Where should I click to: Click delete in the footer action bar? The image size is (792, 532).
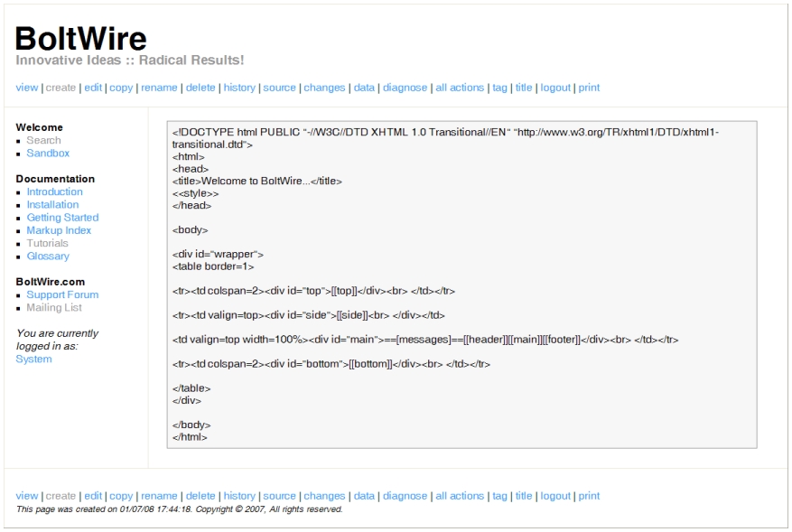pyautogui.click(x=200, y=496)
